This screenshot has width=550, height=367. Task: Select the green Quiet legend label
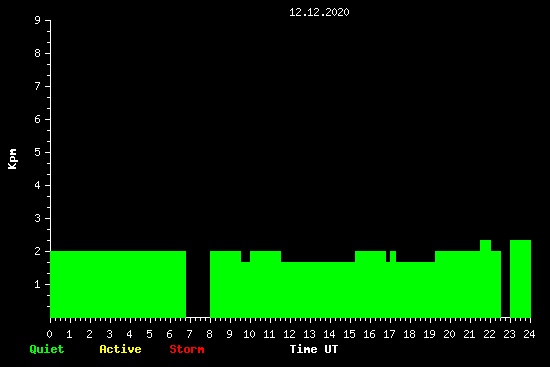point(47,349)
